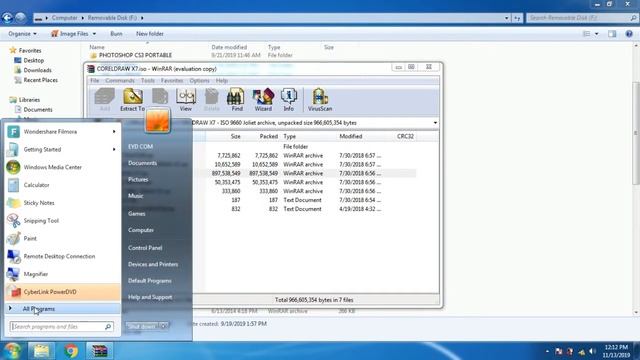Click the Add icon in WinRAR toolbar
The width and height of the screenshot is (640, 360).
pos(104,100)
